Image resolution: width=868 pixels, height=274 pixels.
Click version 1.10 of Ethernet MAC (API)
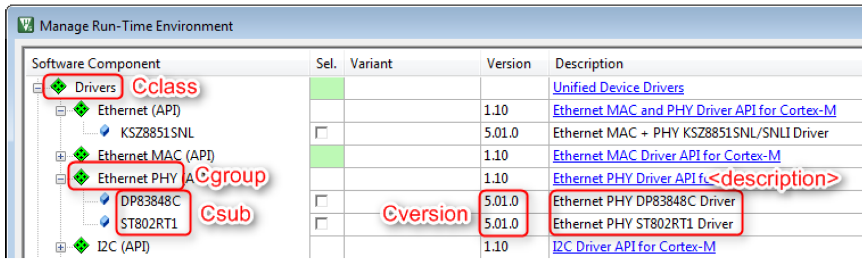click(496, 156)
